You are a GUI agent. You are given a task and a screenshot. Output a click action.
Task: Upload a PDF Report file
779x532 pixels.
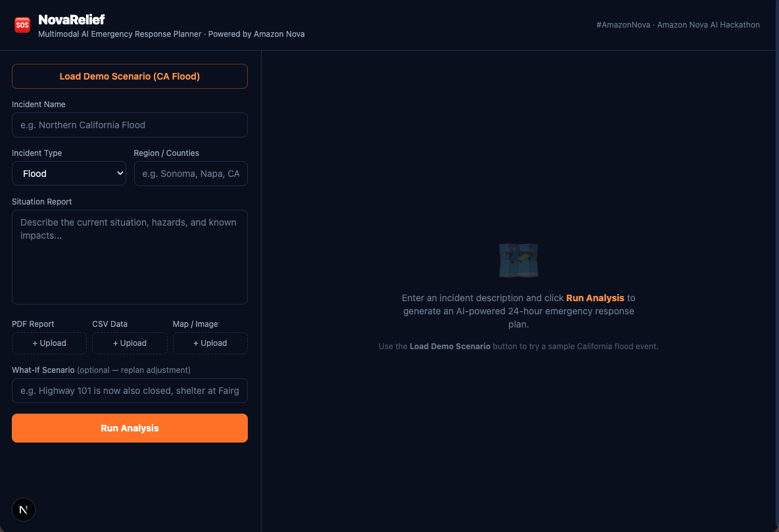tap(49, 343)
